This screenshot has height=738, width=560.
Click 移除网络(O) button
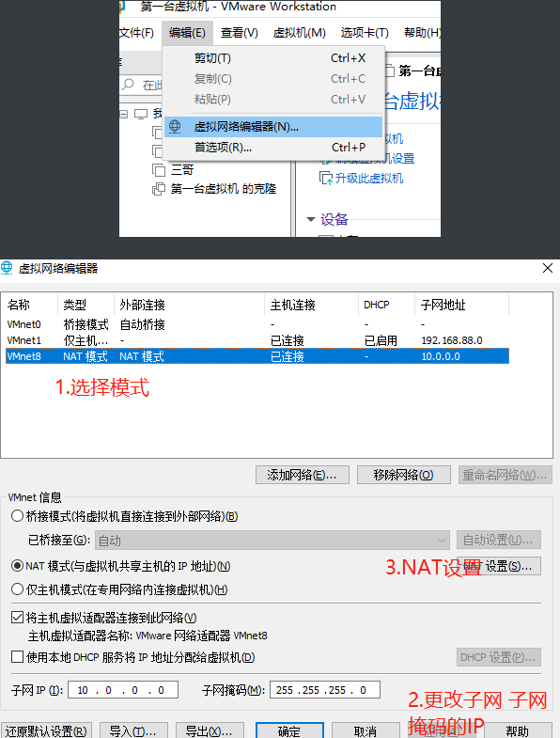pos(404,475)
